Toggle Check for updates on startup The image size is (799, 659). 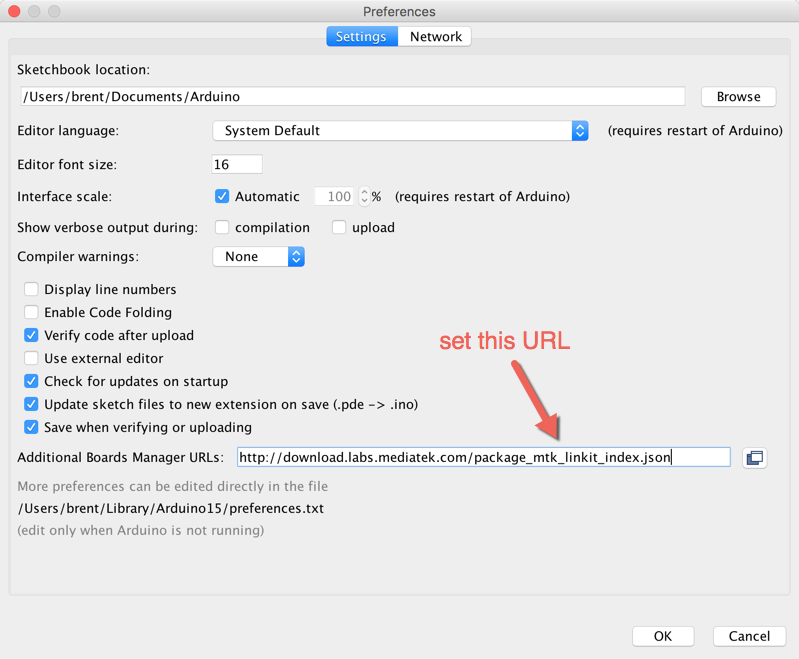click(x=31, y=381)
